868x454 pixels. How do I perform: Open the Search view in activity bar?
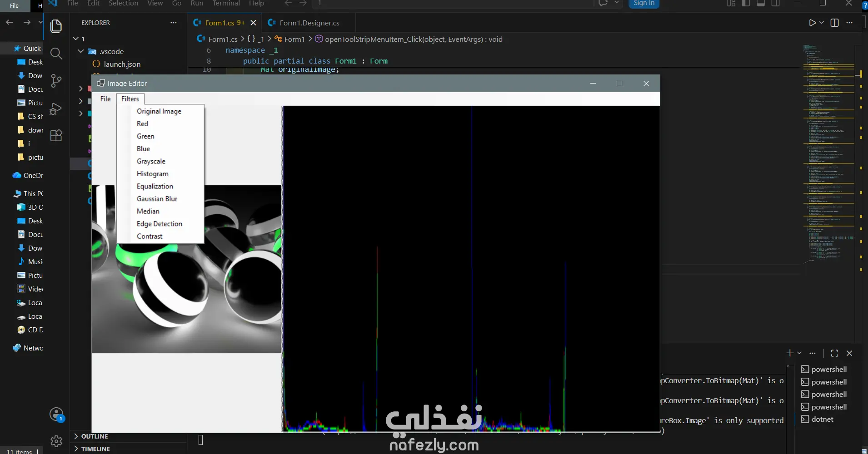(x=56, y=54)
